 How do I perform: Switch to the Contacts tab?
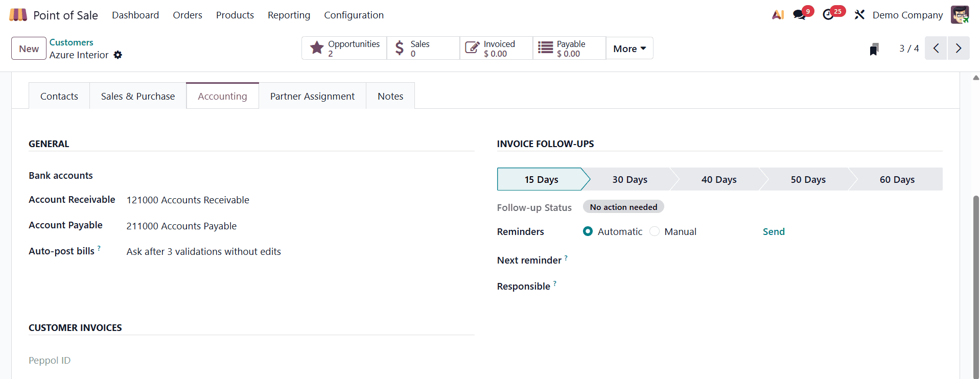point(59,96)
